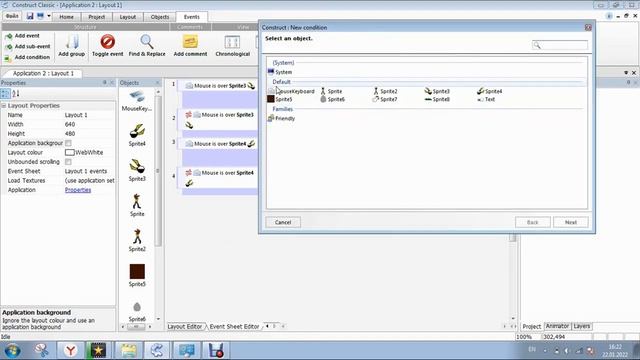640x360 pixels.
Task: Click the Add comment icon
Action: point(190,42)
